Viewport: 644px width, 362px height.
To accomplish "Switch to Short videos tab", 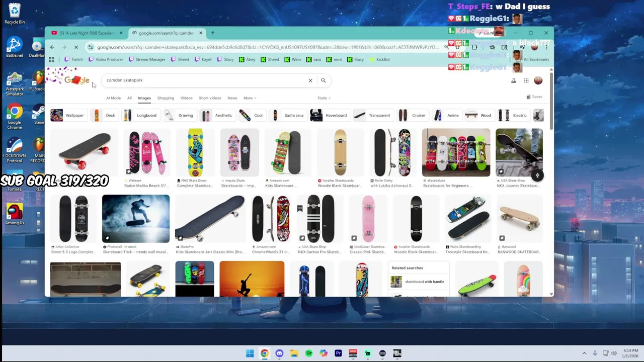I will click(210, 98).
